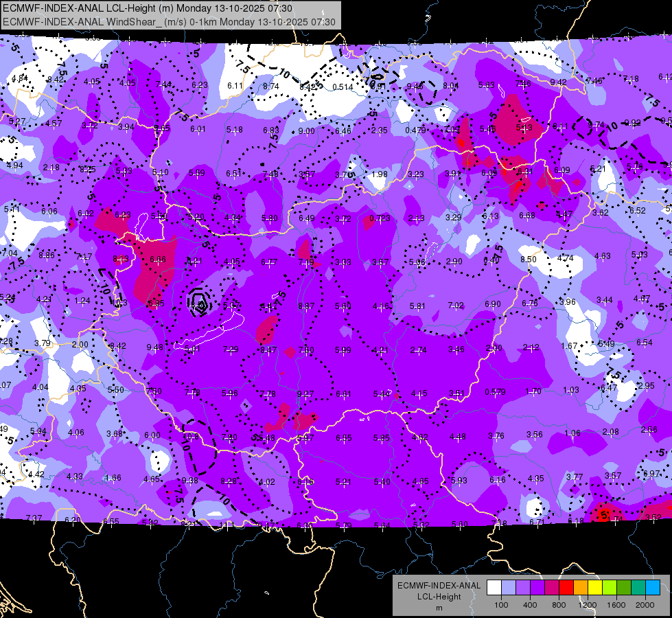Image resolution: width=672 pixels, height=618 pixels.
Task: Click the grid value 8.50
Action: click(529, 259)
